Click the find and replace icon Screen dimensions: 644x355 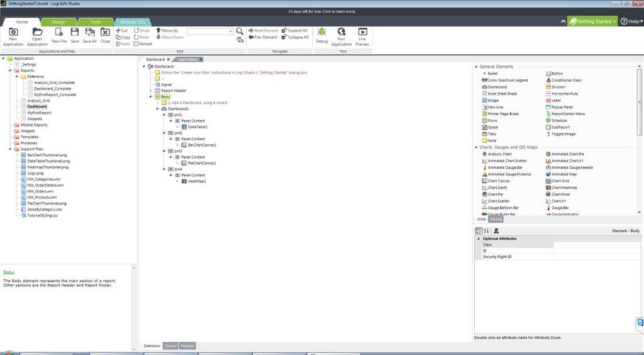tap(240, 40)
